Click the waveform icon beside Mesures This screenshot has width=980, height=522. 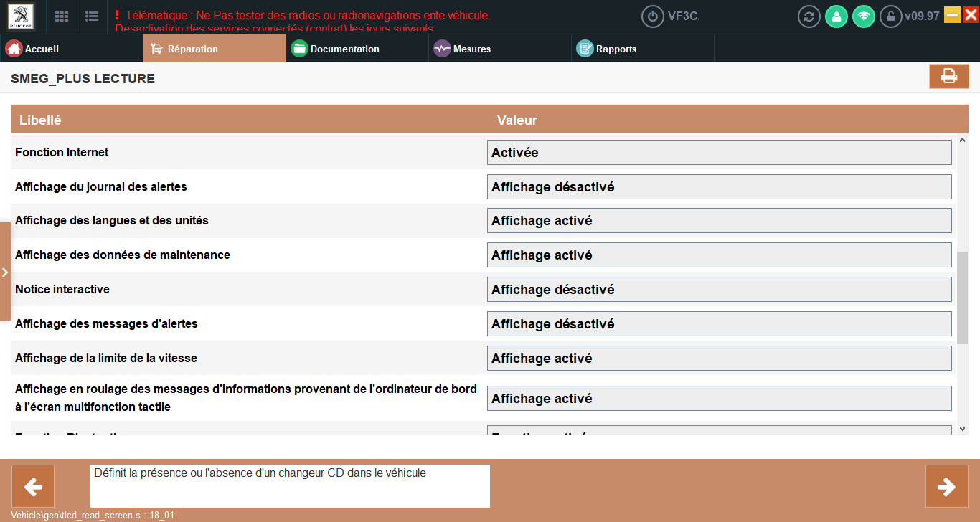click(442, 49)
